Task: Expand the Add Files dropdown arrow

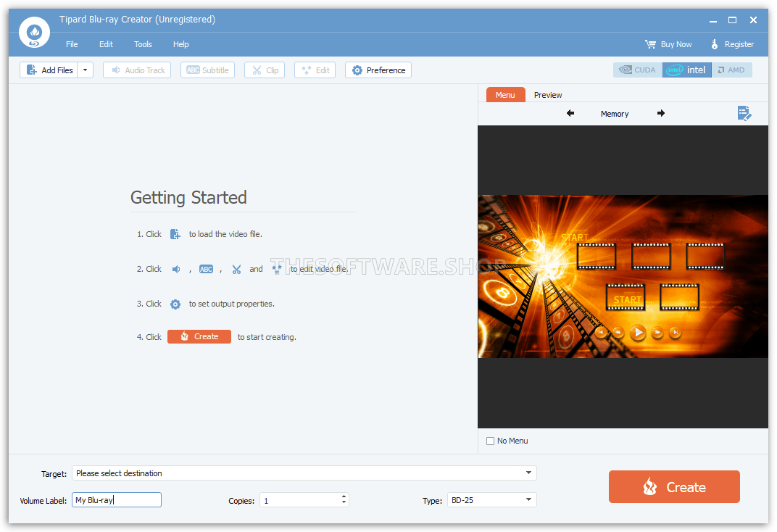Action: (86, 70)
